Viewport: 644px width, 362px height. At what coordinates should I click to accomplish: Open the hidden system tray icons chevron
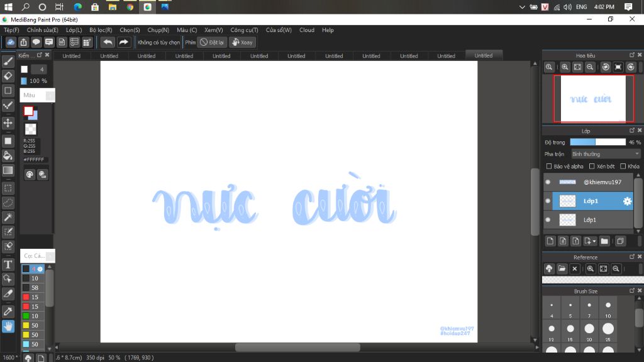522,7
